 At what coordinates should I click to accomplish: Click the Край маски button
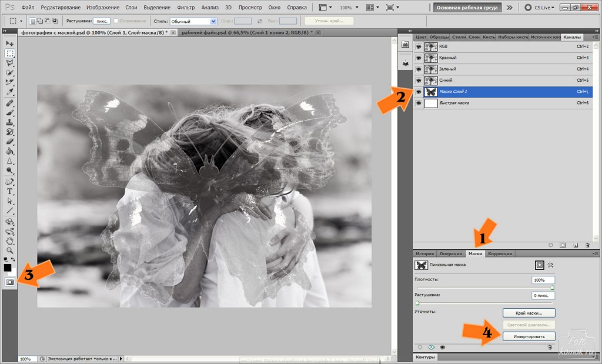coord(529,313)
